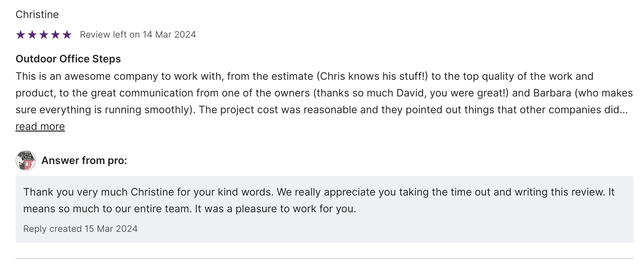Click the name Barbara in the review
The height and width of the screenshot is (265, 644).
[x=552, y=93]
